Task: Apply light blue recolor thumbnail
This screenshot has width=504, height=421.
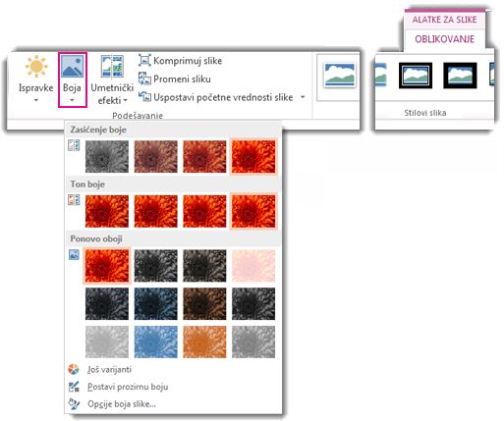Action: [x=155, y=342]
